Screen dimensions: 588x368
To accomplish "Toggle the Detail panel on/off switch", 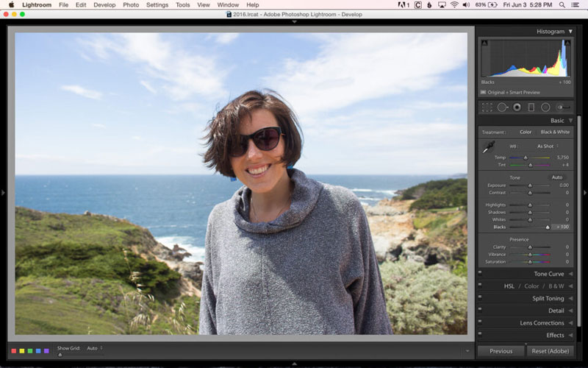I will [x=480, y=311].
